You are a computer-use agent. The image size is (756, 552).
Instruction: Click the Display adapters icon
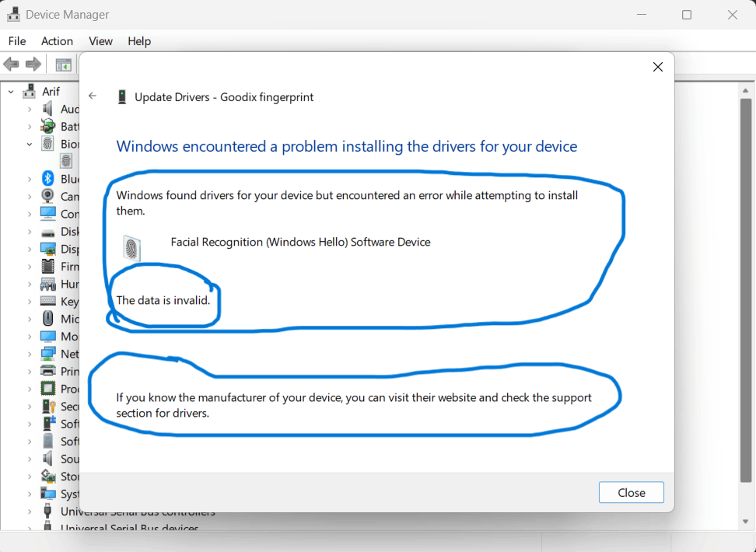tap(47, 249)
